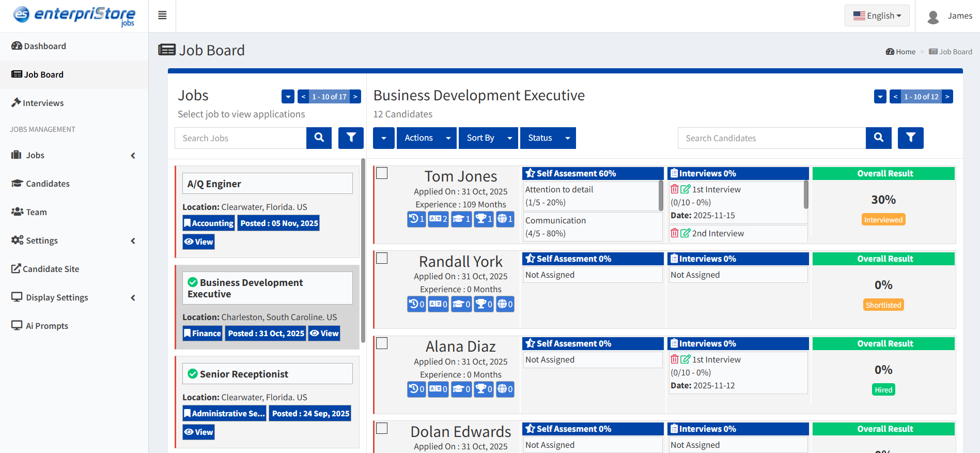Select Dolan Edwards candidate checkbox

tap(382, 428)
